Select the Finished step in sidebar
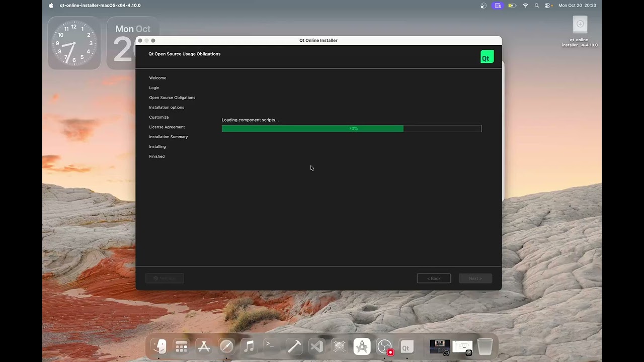 (x=157, y=156)
